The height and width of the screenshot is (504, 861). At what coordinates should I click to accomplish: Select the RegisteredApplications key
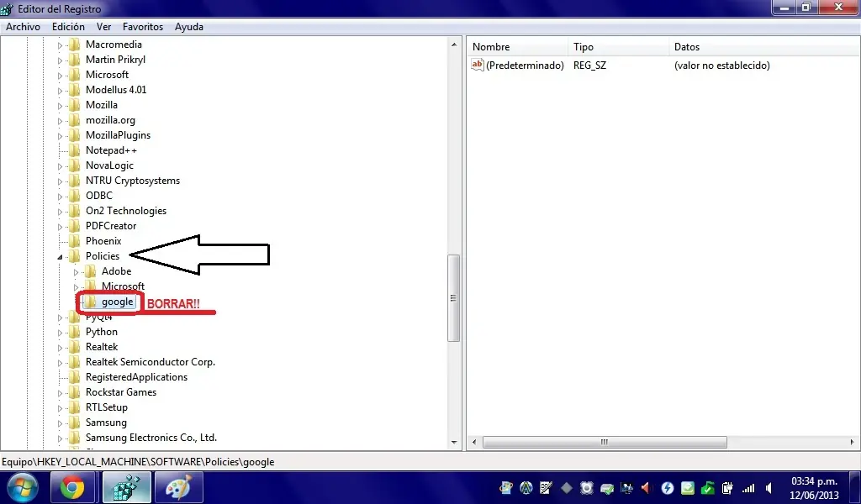click(137, 377)
